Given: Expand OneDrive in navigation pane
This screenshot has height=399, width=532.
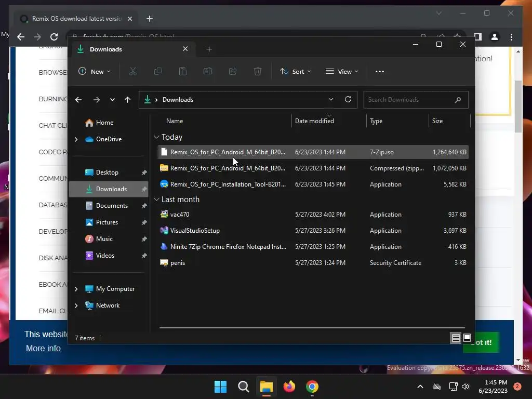Looking at the screenshot, I should [x=76, y=139].
